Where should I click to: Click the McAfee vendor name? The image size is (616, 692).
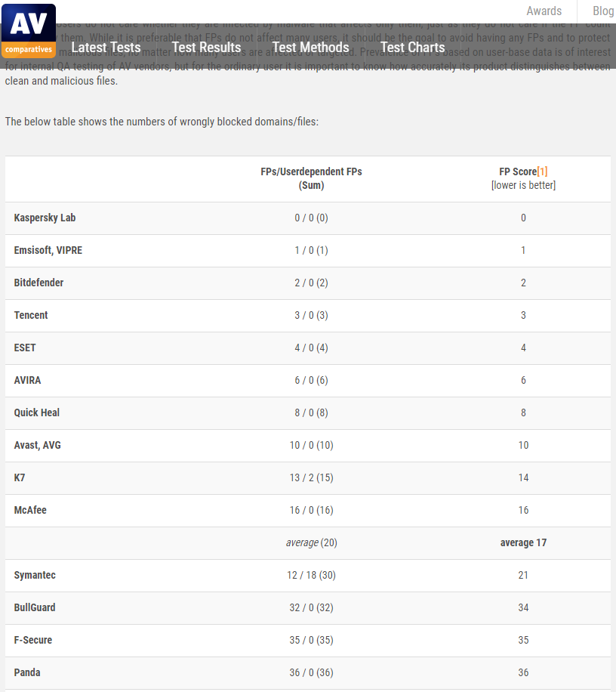[30, 510]
